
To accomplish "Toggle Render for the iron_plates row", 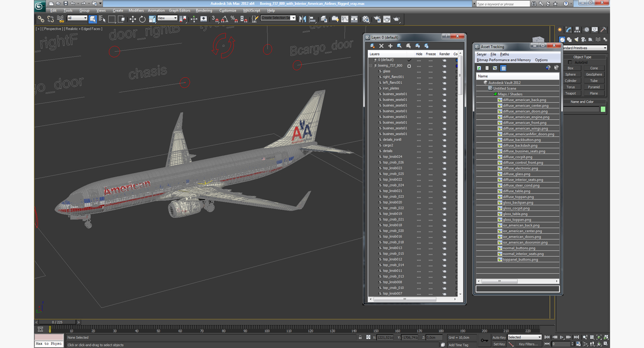I will pos(444,88).
